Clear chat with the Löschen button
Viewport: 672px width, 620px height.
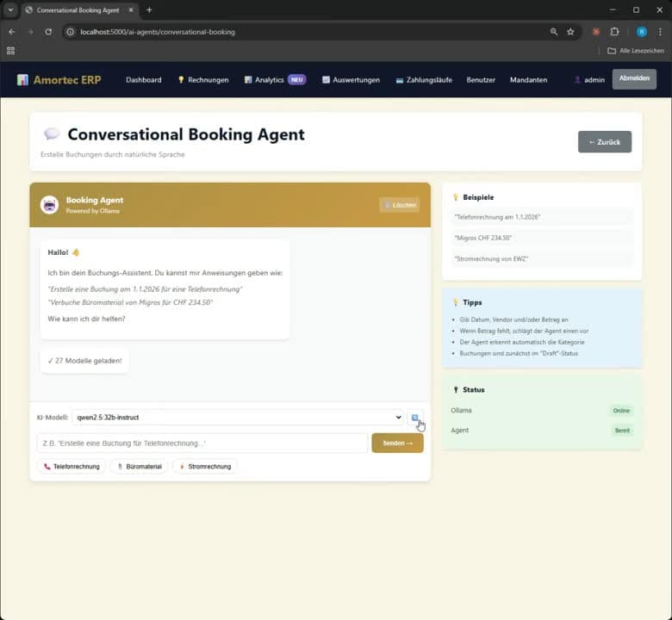pyautogui.click(x=400, y=205)
